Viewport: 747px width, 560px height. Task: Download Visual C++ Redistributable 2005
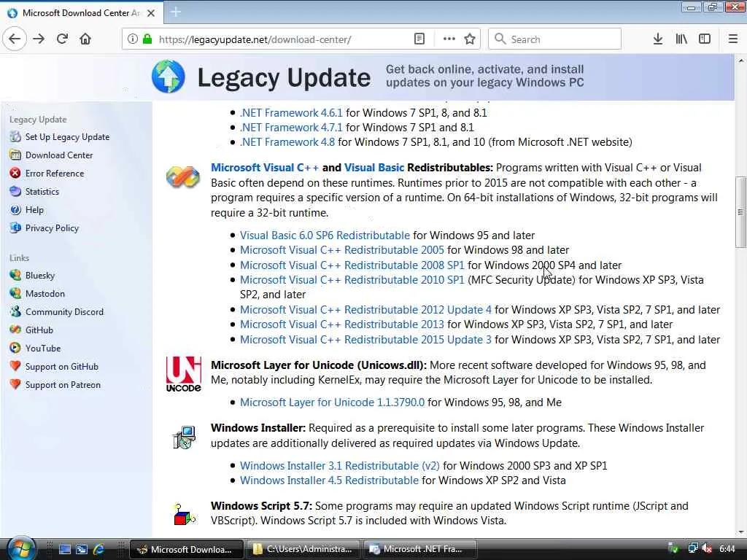coord(342,250)
